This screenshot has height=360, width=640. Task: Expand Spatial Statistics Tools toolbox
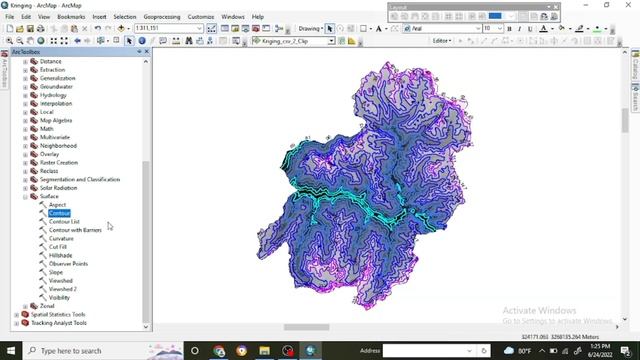click(17, 315)
